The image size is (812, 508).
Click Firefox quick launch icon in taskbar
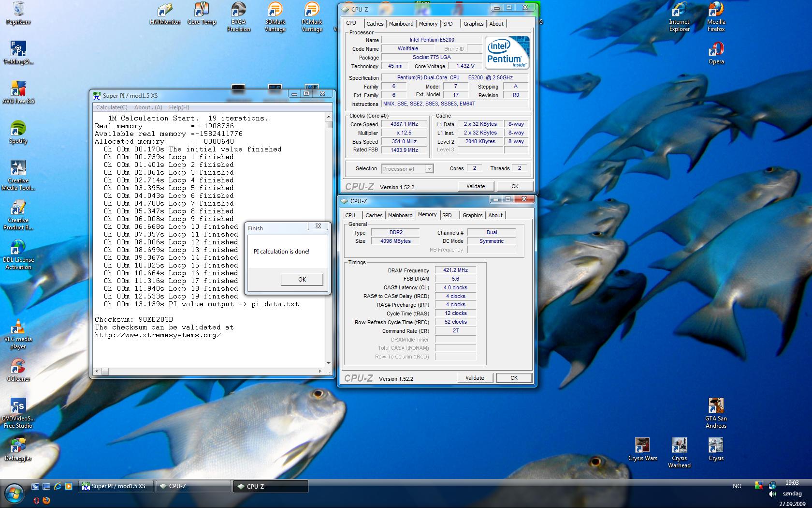coord(47,500)
